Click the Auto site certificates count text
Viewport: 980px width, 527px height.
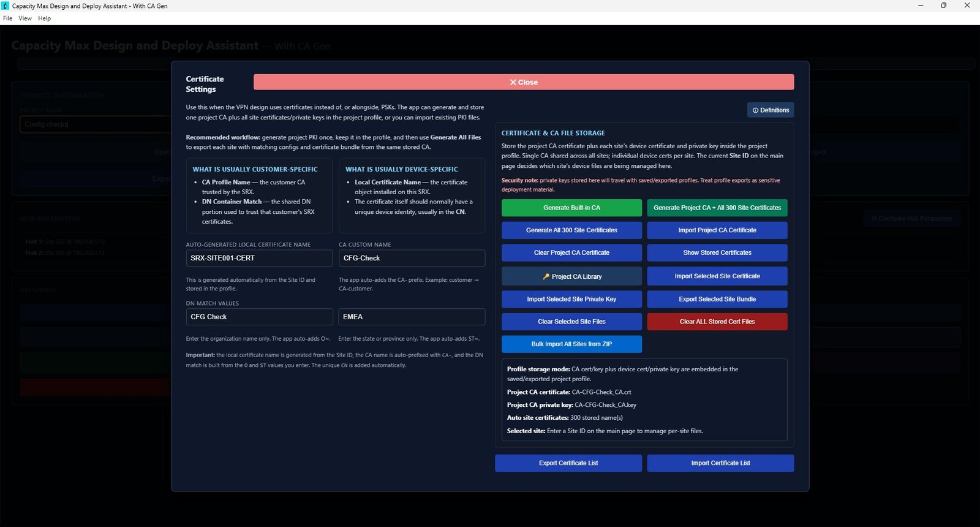[597, 418]
